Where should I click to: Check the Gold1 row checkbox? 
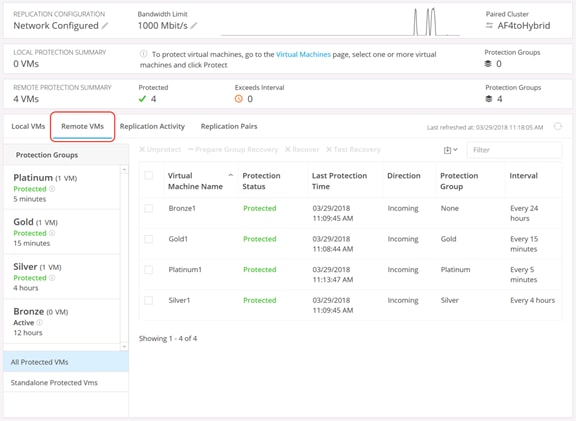click(148, 239)
